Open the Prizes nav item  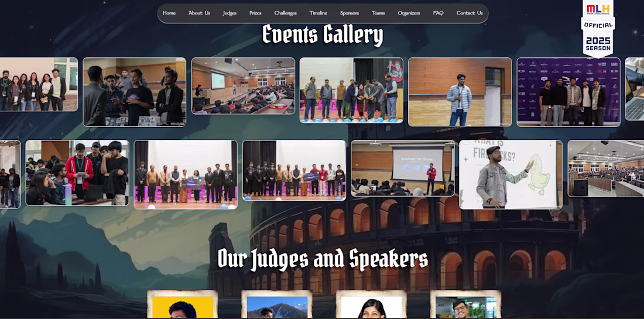point(255,13)
